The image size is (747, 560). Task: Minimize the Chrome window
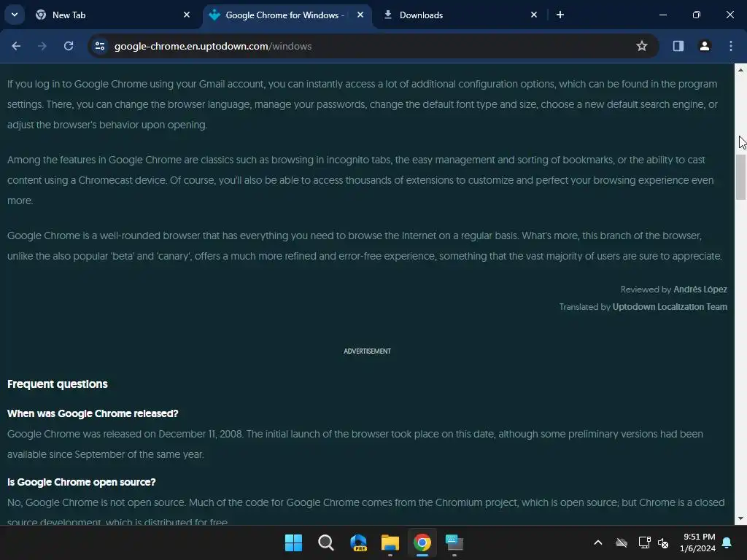[x=662, y=15]
